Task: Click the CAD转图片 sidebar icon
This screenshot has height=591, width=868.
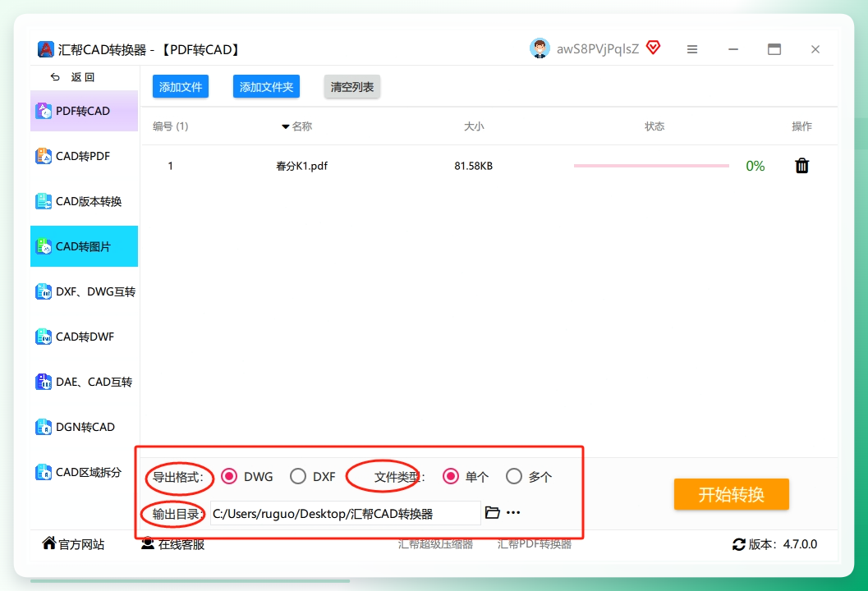Action: click(44, 246)
